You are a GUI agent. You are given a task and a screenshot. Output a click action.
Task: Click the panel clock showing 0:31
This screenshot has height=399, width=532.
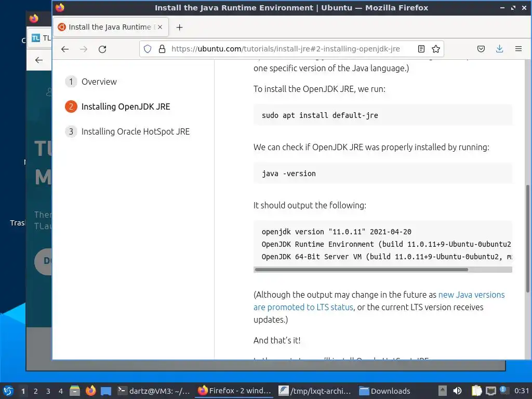522,391
